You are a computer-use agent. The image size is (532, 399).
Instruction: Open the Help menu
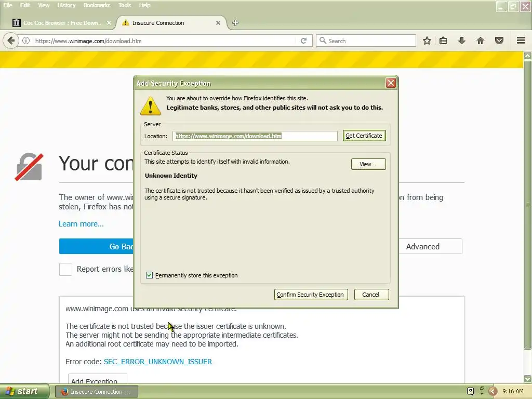(x=145, y=5)
